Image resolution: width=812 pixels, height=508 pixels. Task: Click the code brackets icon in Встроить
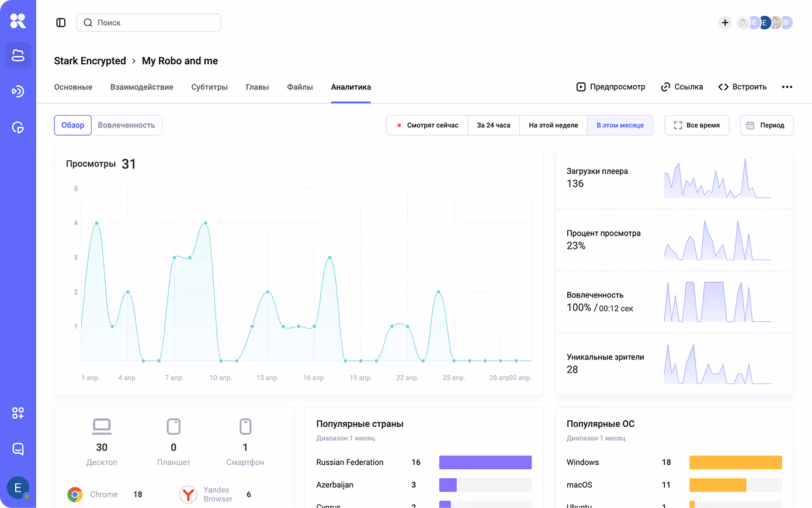[723, 87]
